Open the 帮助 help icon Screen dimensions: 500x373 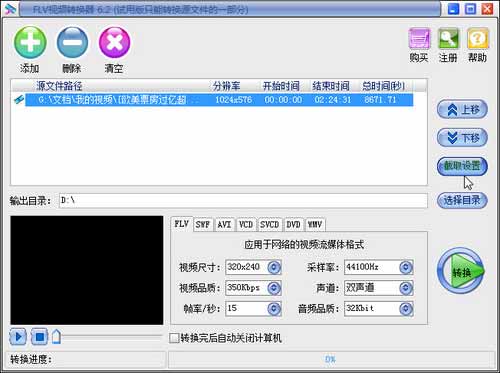click(478, 39)
